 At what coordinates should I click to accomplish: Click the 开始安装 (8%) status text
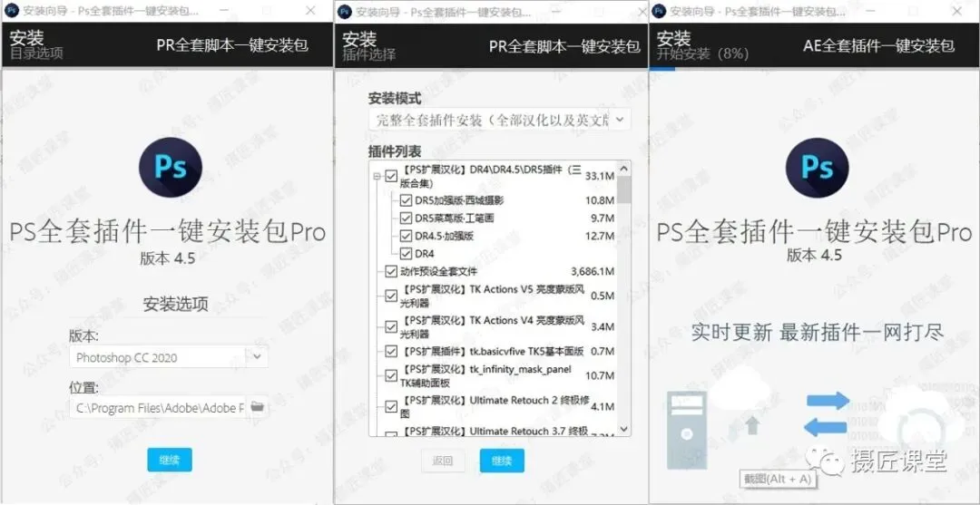pos(702,53)
